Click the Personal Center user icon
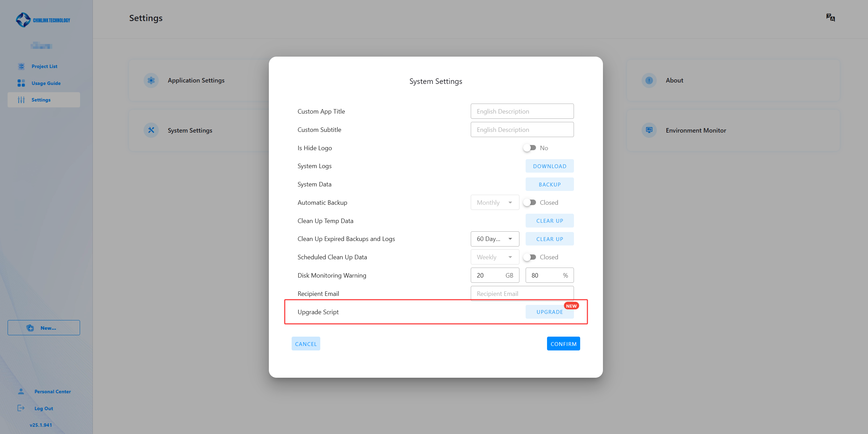Viewport: 868px width, 434px height. tap(21, 391)
